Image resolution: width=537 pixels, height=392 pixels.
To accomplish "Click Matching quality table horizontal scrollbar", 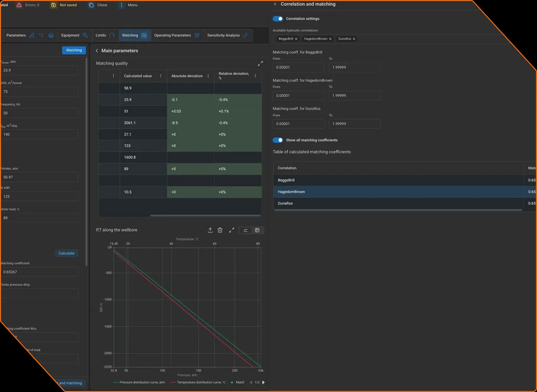I will click(x=205, y=216).
